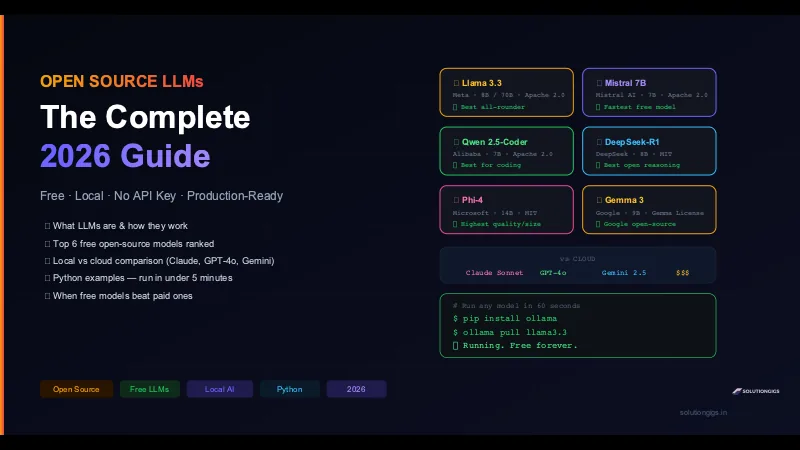Viewport: 800px width, 450px height.
Task: Click 'Gemini 2.5' in cloud comparison
Action: pos(623,273)
